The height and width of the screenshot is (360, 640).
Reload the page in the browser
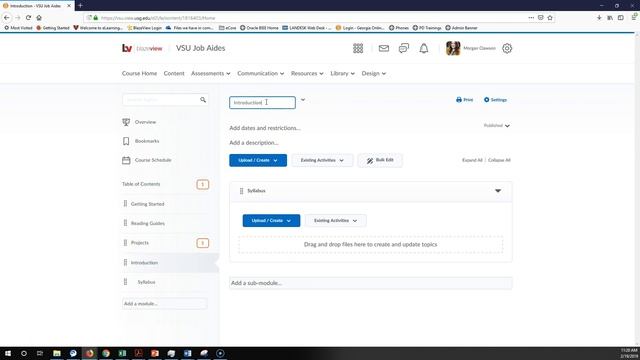click(x=28, y=18)
